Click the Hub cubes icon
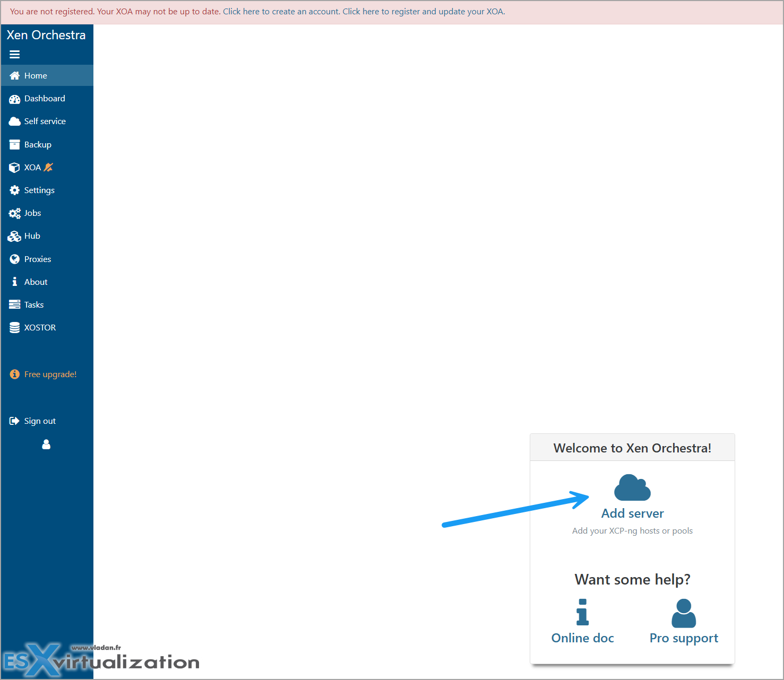784x680 pixels. click(14, 236)
